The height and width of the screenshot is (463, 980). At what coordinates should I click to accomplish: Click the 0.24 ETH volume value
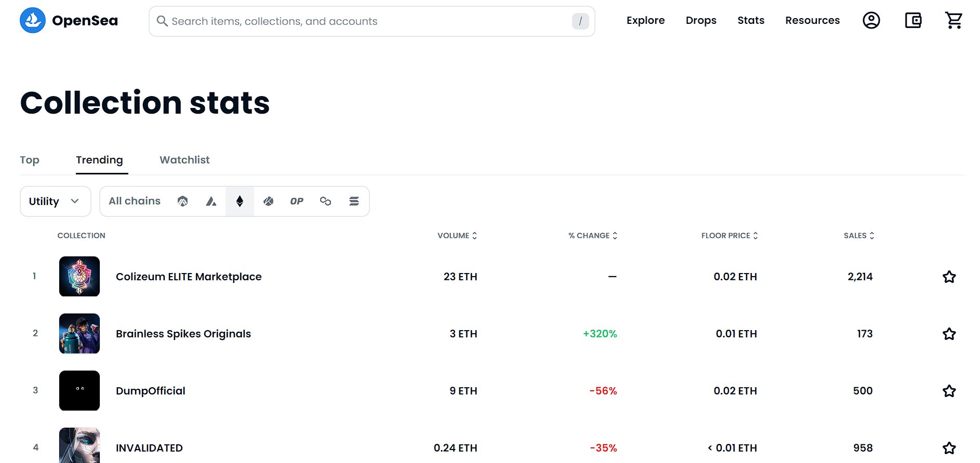[x=456, y=448]
